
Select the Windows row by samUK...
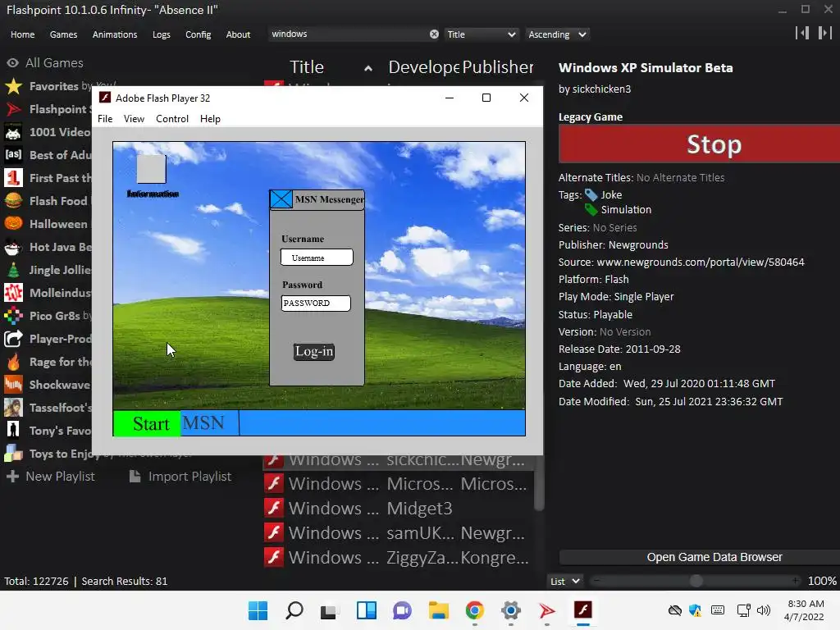coord(398,532)
